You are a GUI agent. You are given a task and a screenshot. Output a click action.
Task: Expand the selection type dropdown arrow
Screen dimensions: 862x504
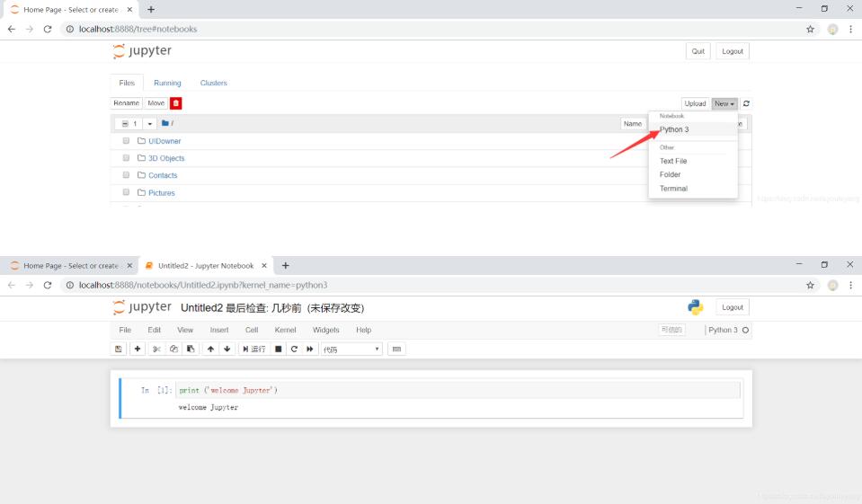click(149, 124)
